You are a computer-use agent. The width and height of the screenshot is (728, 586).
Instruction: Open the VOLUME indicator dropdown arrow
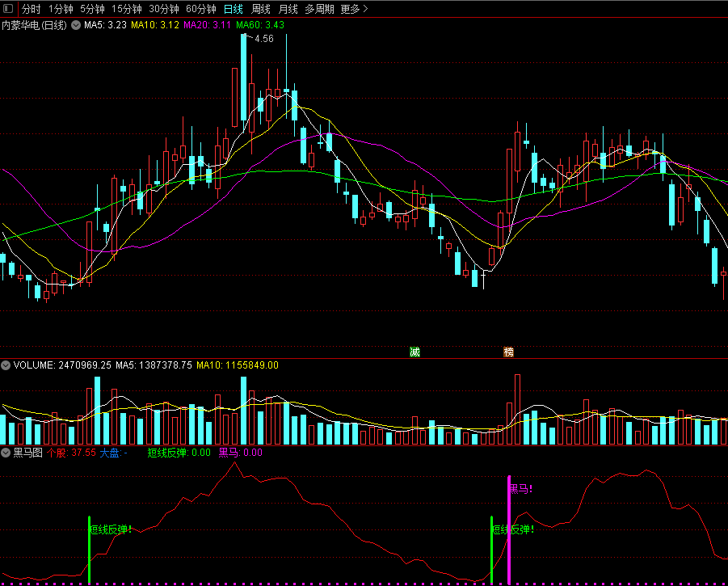pos(6,365)
